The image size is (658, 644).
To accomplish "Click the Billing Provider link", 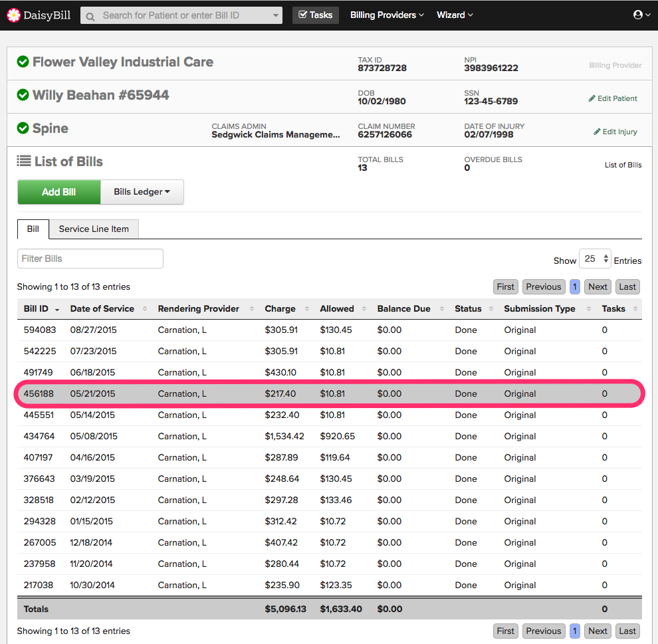I will (615, 65).
